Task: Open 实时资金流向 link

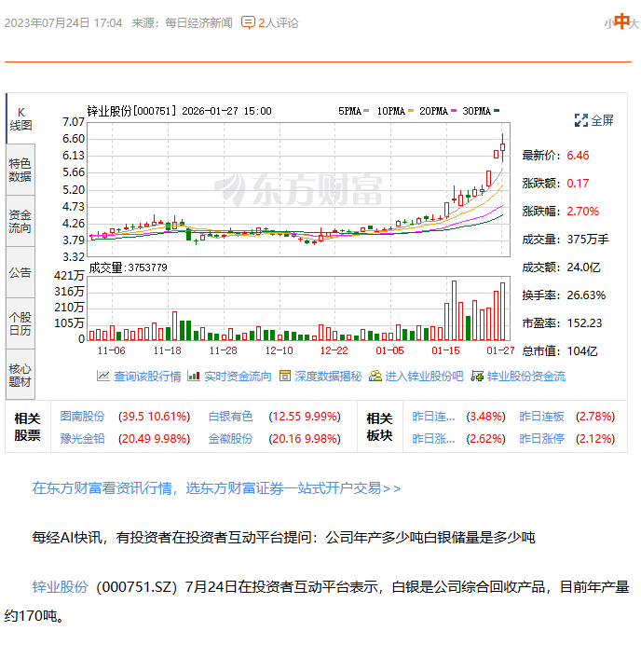Action: (238, 377)
